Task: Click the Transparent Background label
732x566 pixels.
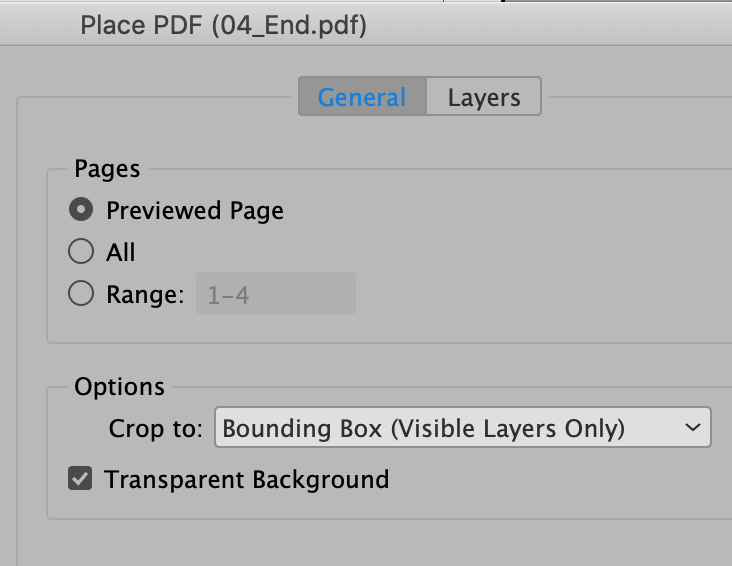Action: pyautogui.click(x=246, y=480)
